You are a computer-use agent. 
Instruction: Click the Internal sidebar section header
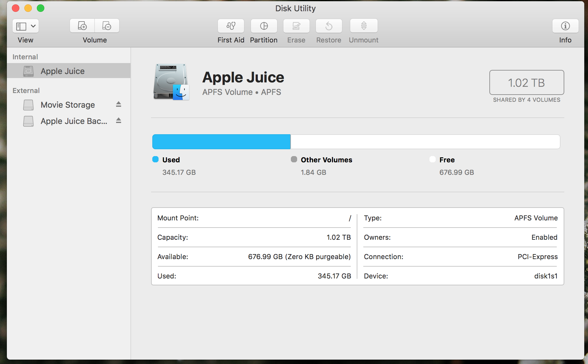click(x=25, y=57)
